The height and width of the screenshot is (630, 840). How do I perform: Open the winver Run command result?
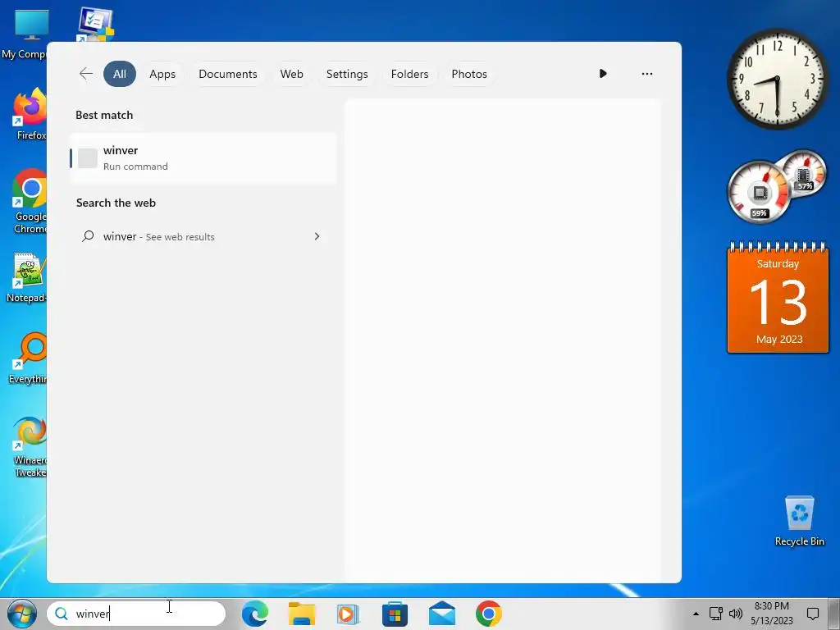203,158
